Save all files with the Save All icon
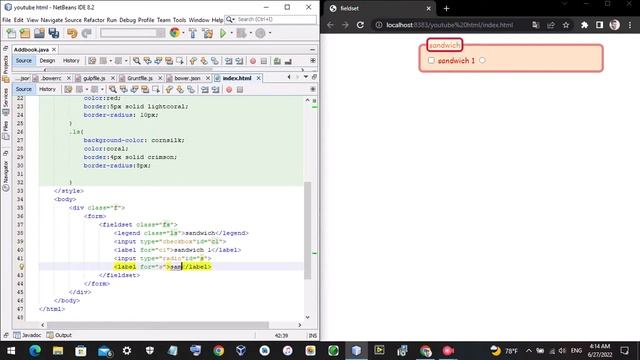Viewport: 640px width, 360px height. [53, 33]
